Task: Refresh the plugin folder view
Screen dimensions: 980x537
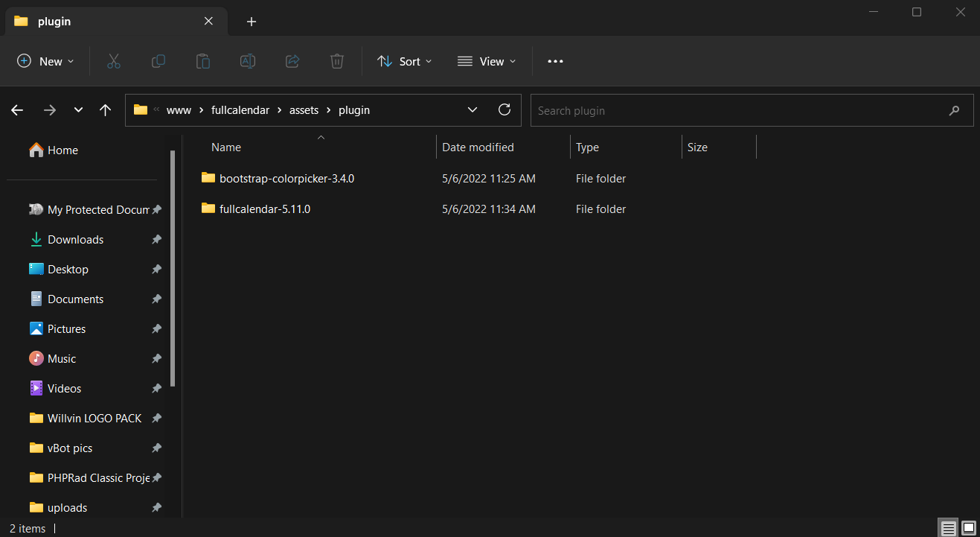Action: (x=505, y=109)
